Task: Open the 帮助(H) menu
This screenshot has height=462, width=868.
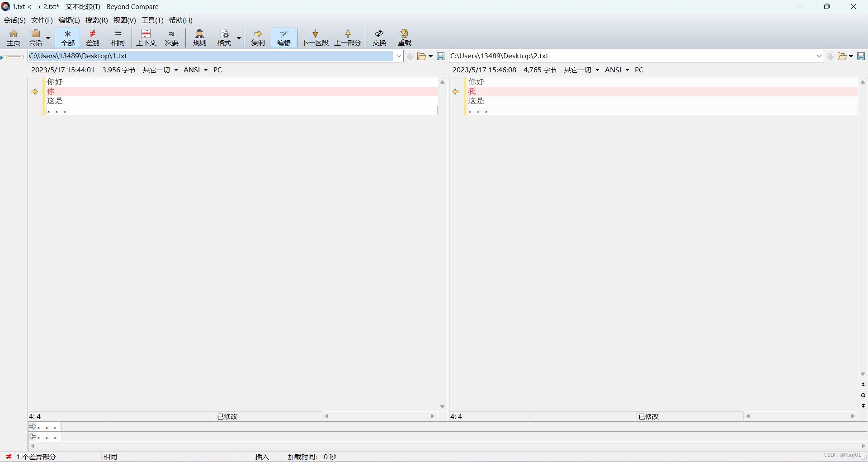Action: (x=181, y=20)
